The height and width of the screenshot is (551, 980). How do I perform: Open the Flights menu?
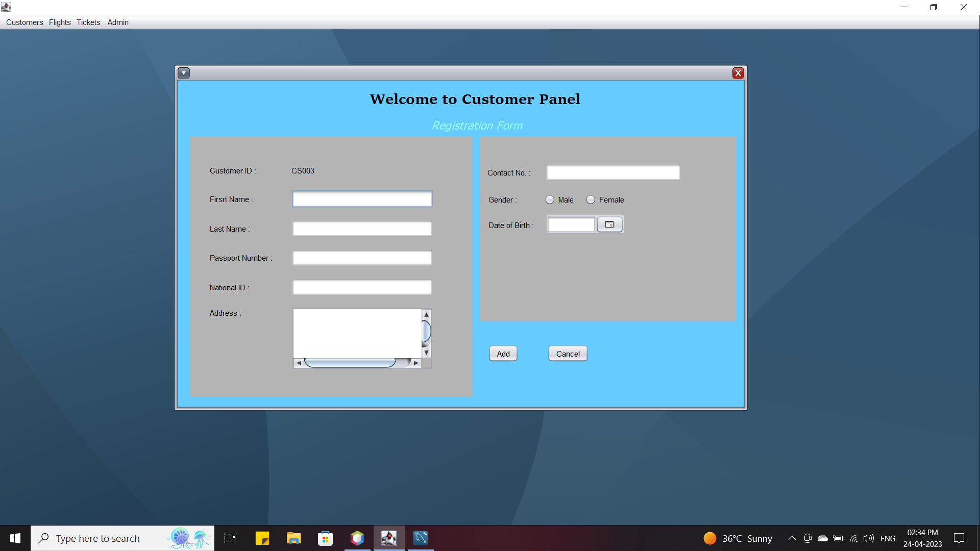pyautogui.click(x=60, y=22)
